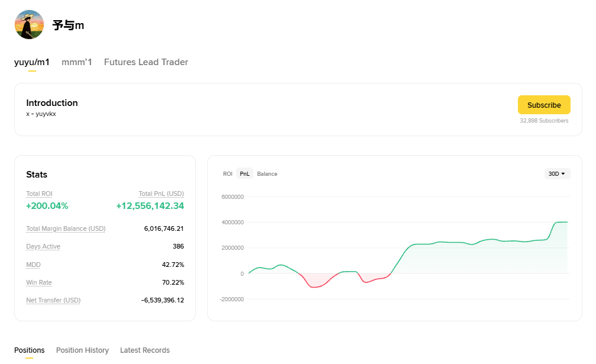Click the Win Rate stat label

[x=39, y=282]
